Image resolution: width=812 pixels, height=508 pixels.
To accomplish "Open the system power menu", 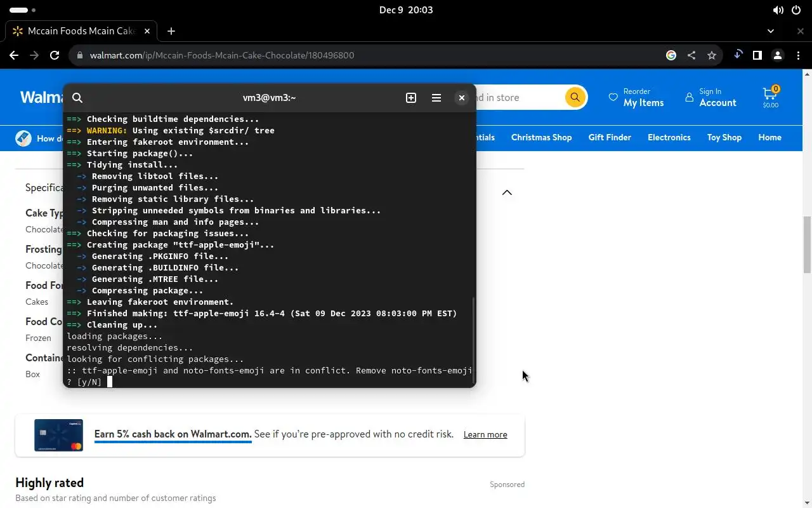I will 796,10.
